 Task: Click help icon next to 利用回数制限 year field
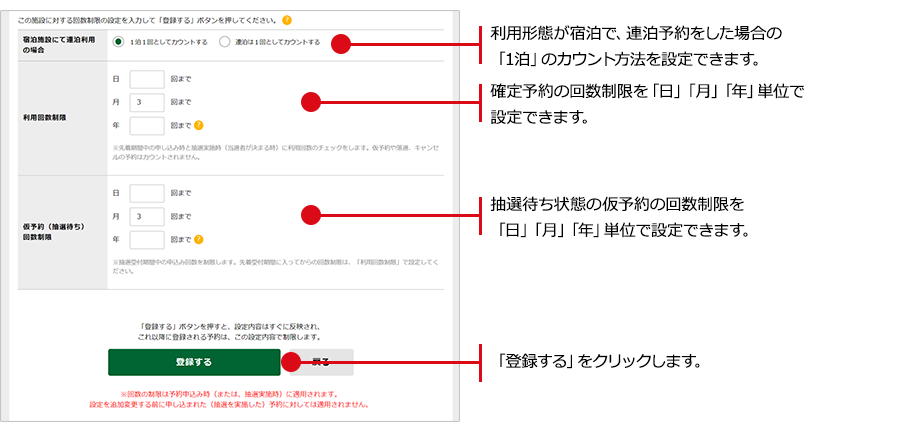199,125
